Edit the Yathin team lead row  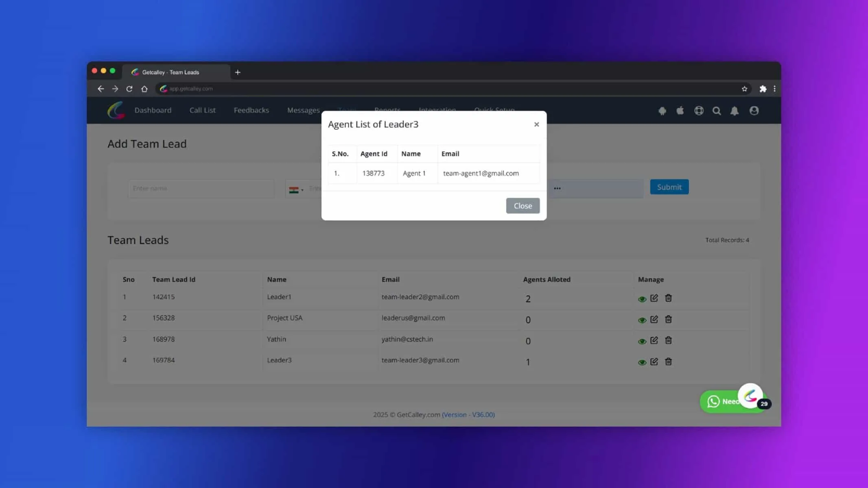coord(654,340)
